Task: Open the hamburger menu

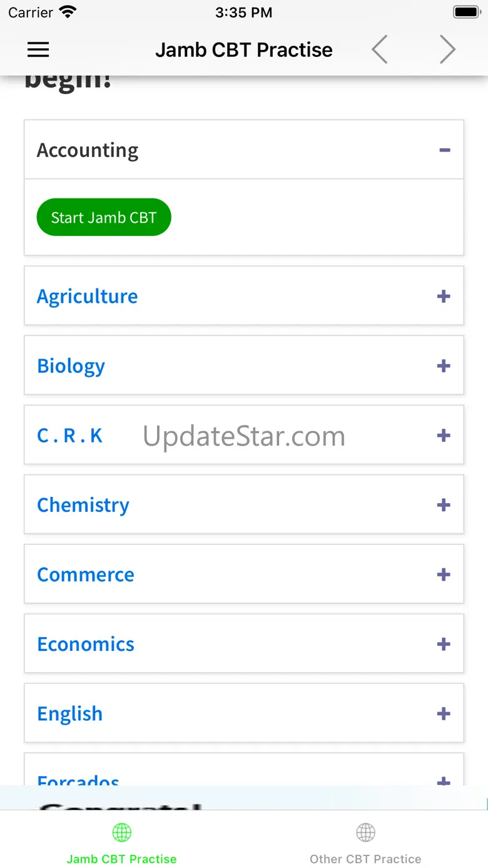Action: point(38,50)
